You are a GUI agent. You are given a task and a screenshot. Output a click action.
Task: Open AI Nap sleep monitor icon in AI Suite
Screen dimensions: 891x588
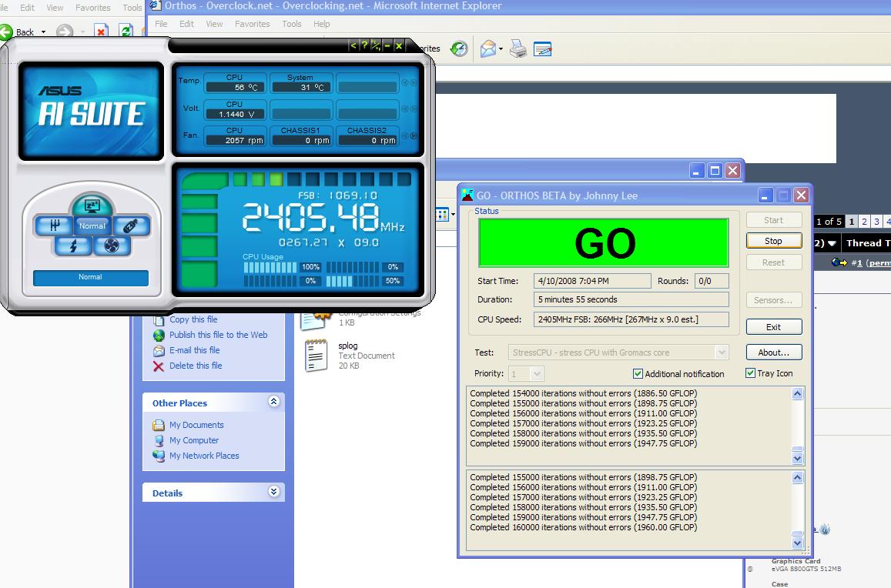click(x=92, y=205)
